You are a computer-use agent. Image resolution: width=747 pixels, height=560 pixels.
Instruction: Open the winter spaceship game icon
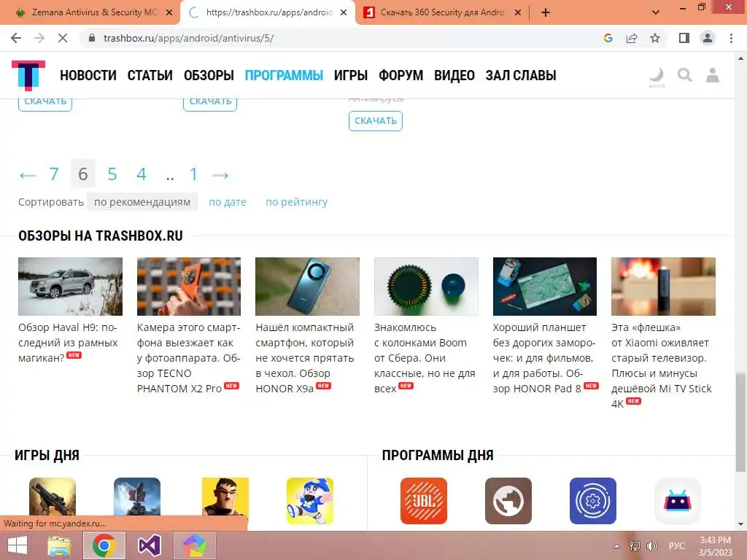pos(137,496)
